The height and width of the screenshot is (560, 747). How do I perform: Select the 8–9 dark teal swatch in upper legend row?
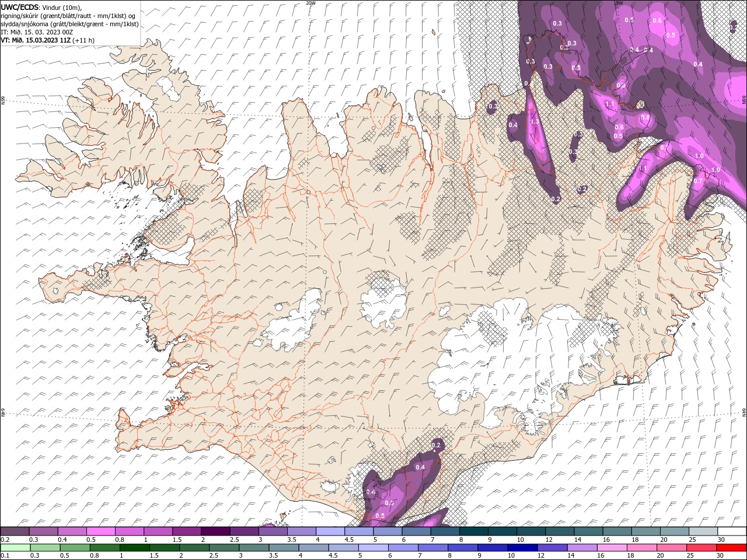(473, 531)
